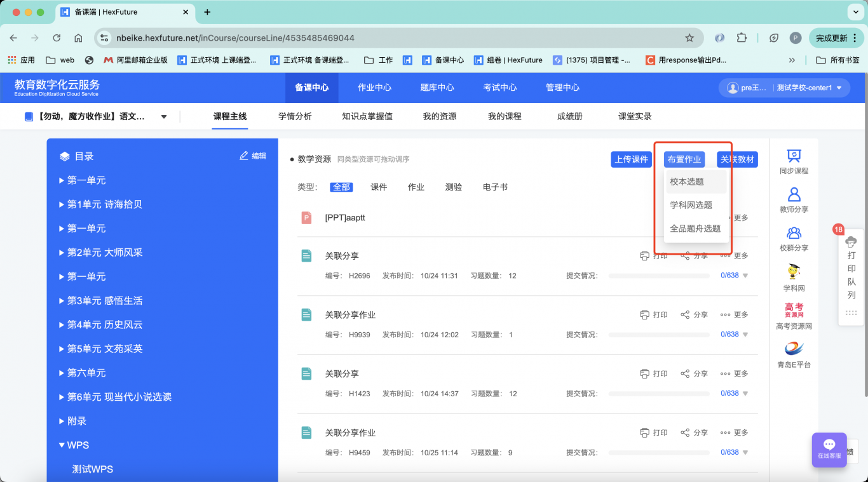This screenshot has width=868, height=482.
Task: Filter resource type by 测验
Action: coord(454,187)
